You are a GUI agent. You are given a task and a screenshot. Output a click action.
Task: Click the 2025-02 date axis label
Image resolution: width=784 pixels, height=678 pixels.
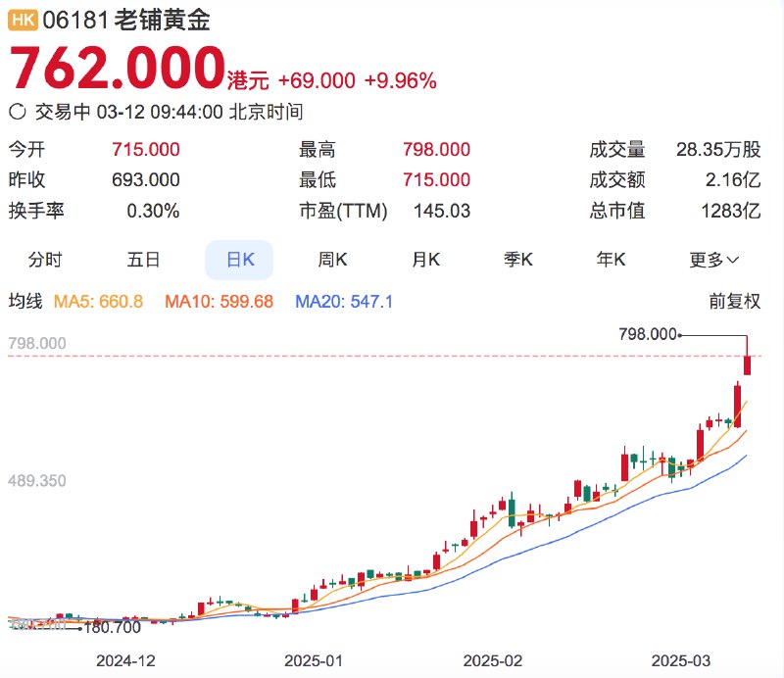point(493,661)
